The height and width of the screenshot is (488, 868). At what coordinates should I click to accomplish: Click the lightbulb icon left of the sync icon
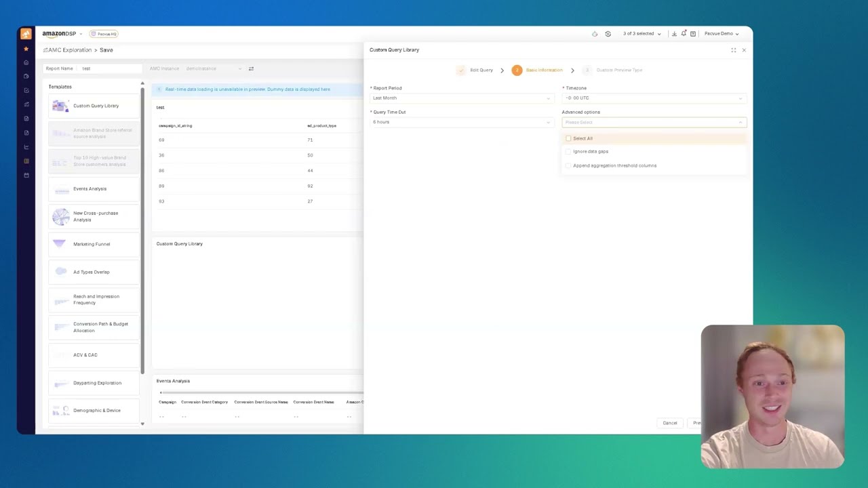pos(595,34)
